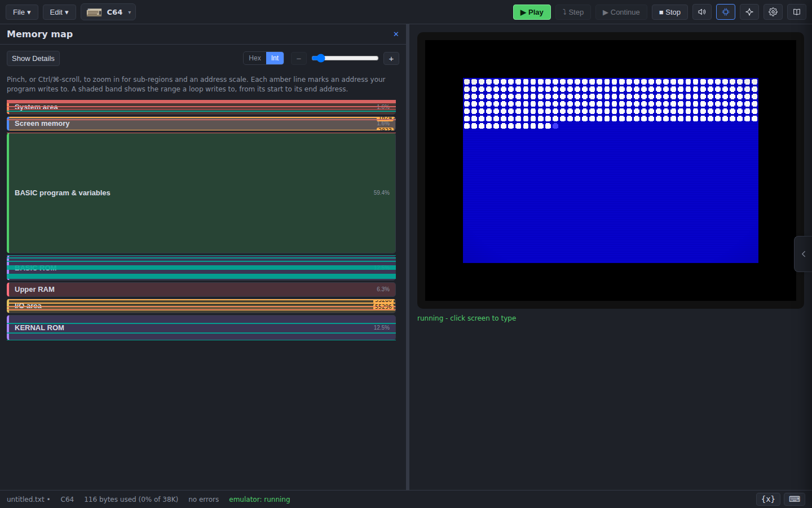The height and width of the screenshot is (508, 812).
Task: Click the Show Details button
Action: (33, 59)
